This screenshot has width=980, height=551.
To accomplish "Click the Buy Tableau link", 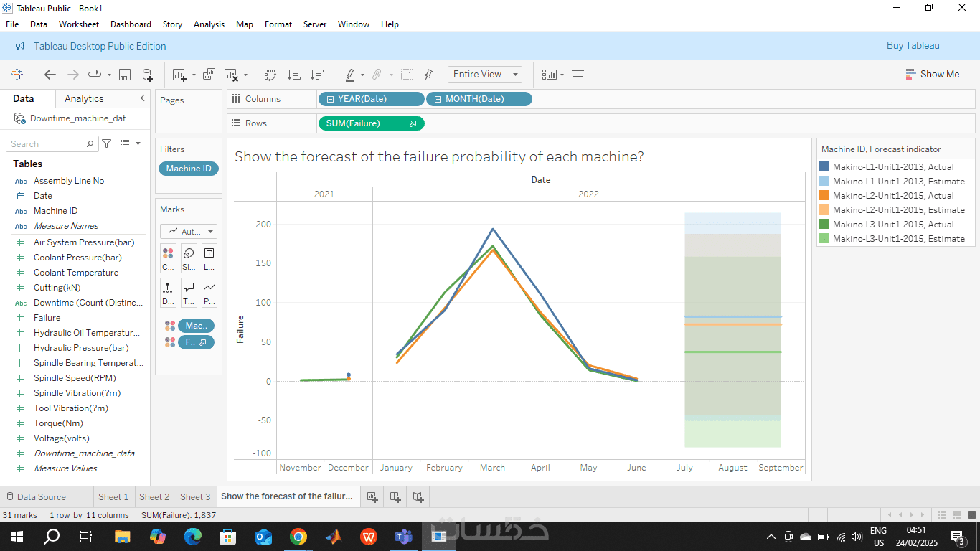I will (913, 46).
